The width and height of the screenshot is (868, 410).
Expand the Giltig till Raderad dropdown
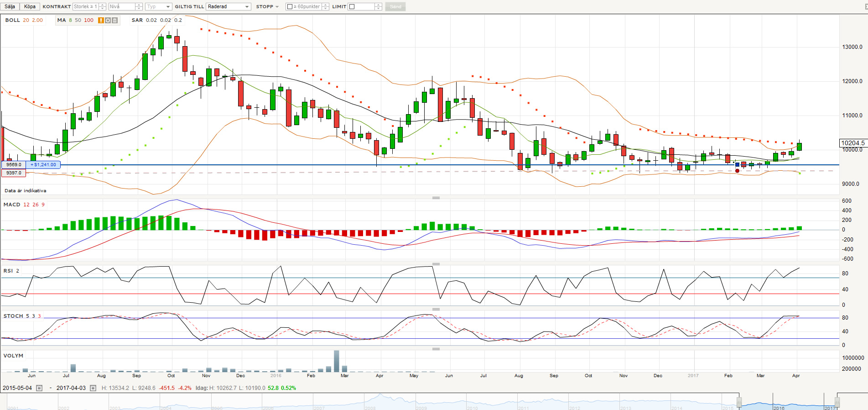pyautogui.click(x=228, y=7)
